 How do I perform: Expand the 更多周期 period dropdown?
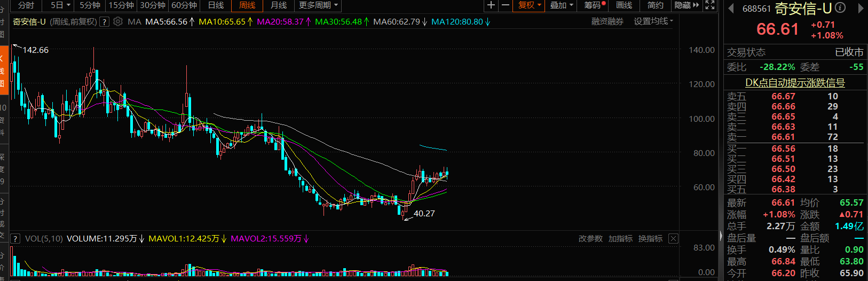coord(318,5)
